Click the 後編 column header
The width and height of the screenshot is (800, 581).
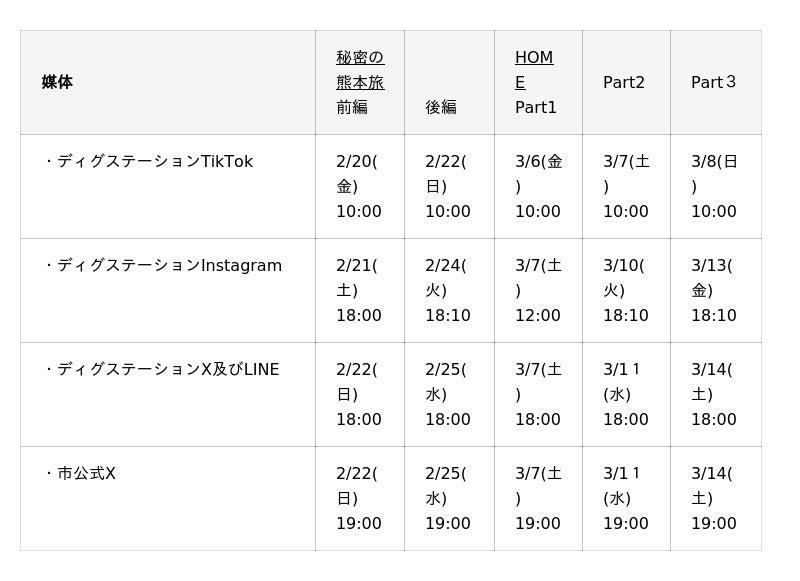[x=441, y=106]
